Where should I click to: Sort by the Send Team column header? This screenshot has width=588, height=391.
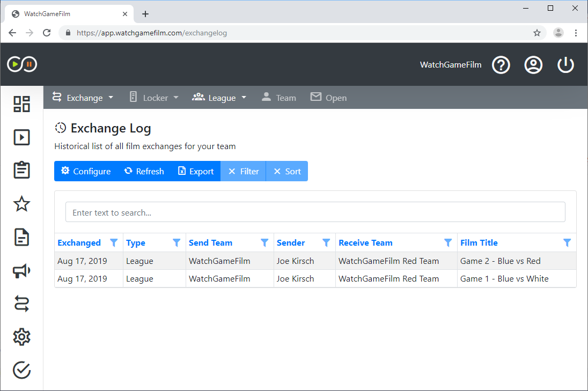tap(211, 243)
